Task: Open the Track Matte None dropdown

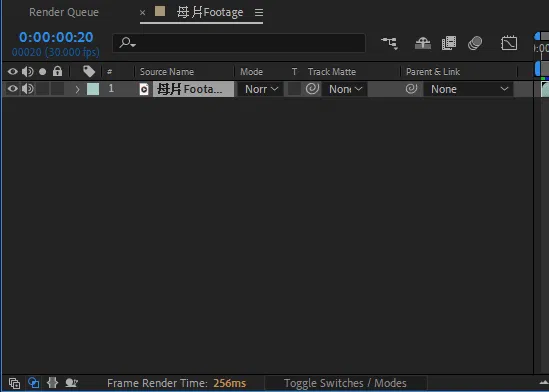Action: 345,89
